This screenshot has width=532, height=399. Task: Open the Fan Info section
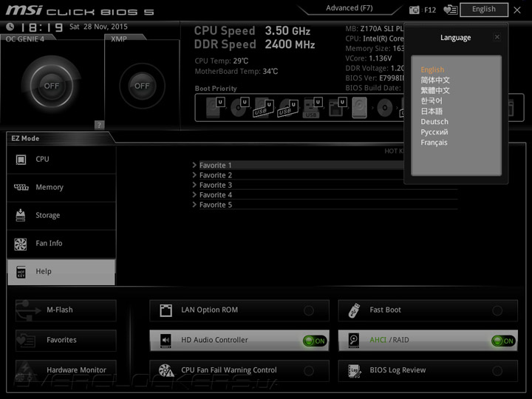coord(61,243)
